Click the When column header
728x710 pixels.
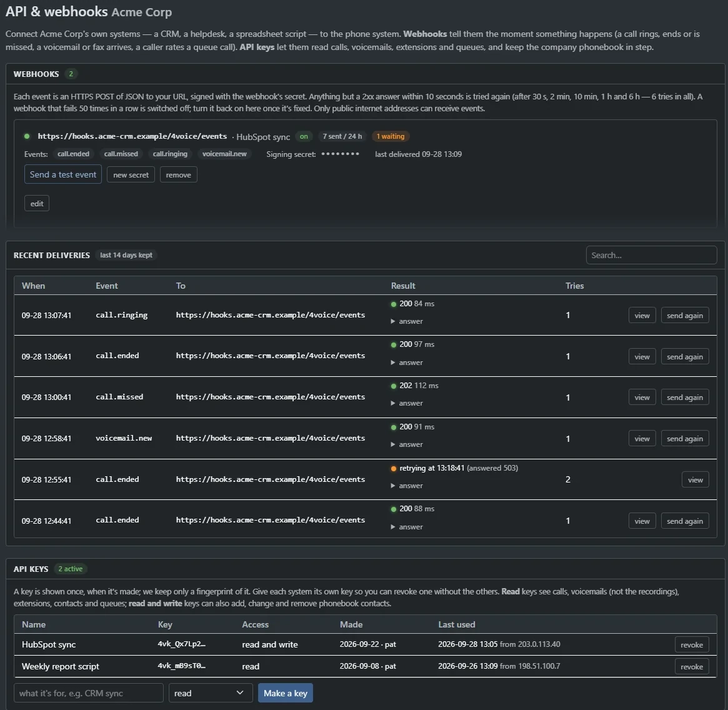click(x=33, y=286)
